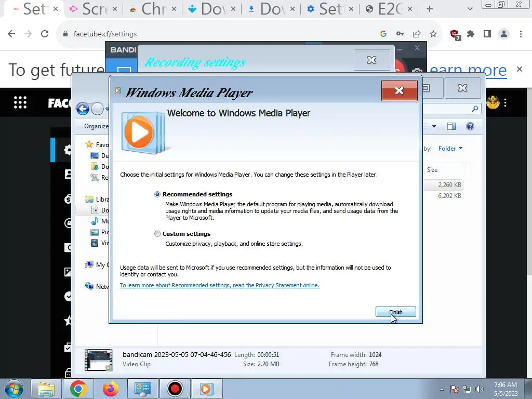This screenshot has width=532, height=399.
Task: Switch to the Scr browser tab
Action: (92, 9)
